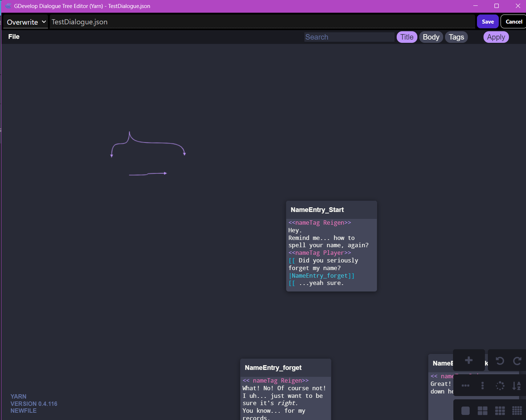Image resolution: width=526 pixels, height=420 pixels.
Task: Open the File menu
Action: point(14,36)
